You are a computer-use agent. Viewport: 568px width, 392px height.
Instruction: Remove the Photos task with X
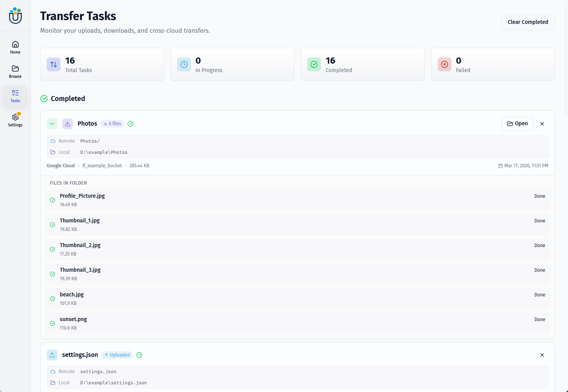[542, 124]
